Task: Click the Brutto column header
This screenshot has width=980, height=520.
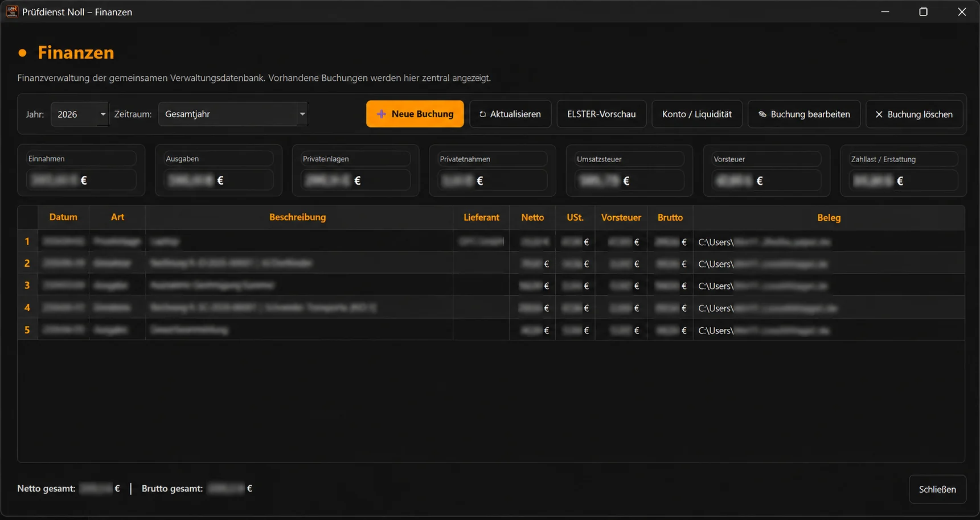Action: coord(670,217)
